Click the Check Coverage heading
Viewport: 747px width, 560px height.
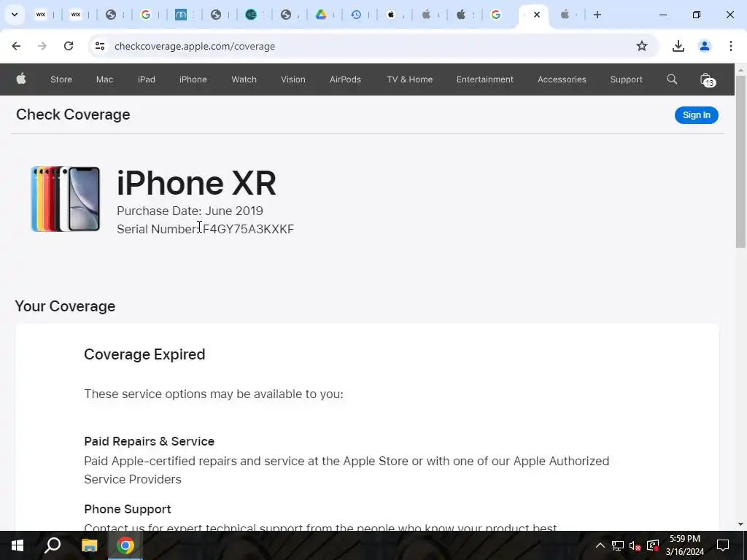click(x=73, y=114)
